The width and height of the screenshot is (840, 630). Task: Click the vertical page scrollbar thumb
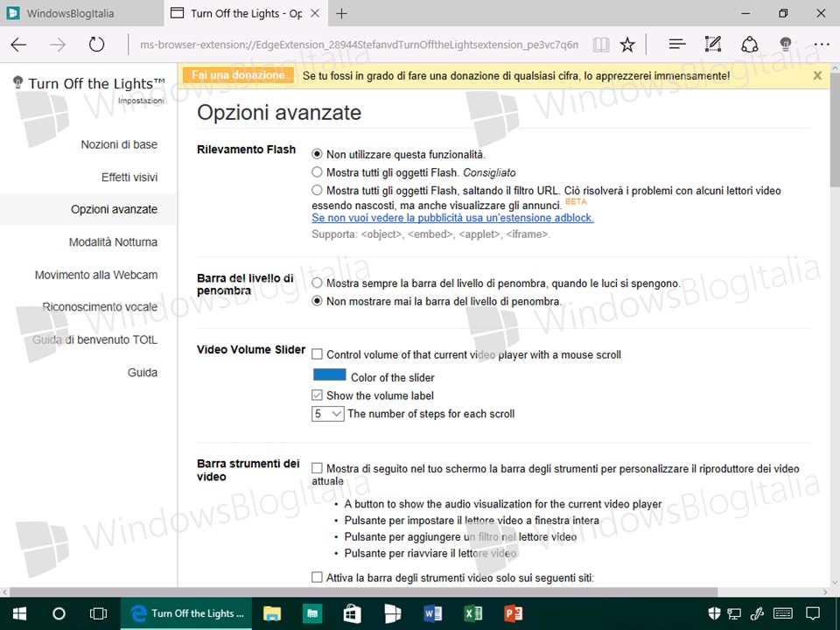tap(835, 129)
